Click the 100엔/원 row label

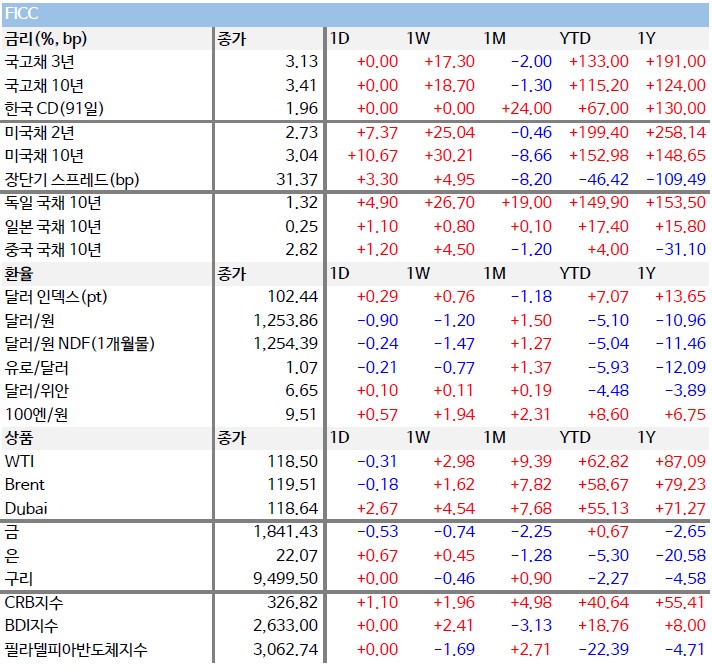(36, 414)
